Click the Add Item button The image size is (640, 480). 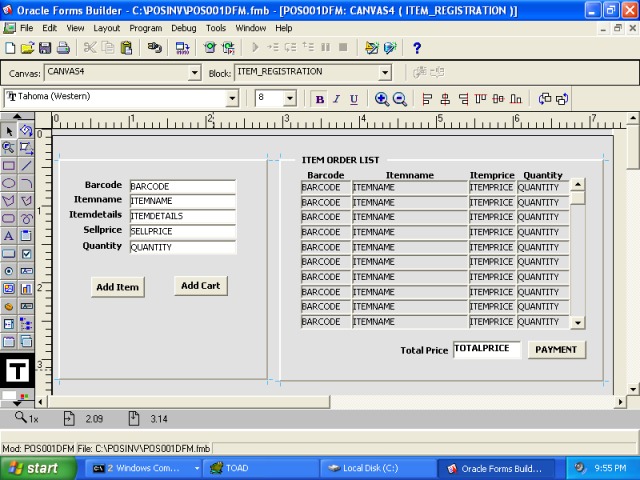click(117, 287)
